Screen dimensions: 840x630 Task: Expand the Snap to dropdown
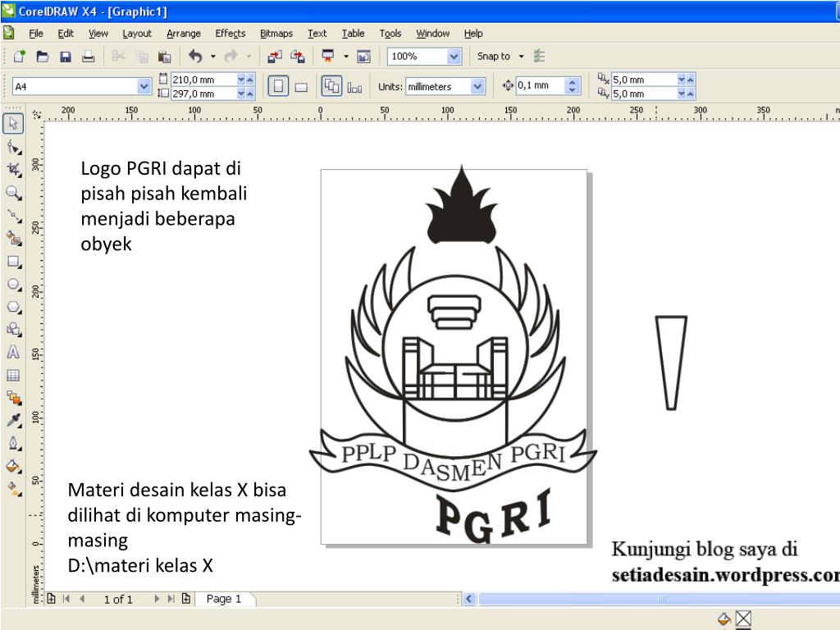pyautogui.click(x=521, y=57)
